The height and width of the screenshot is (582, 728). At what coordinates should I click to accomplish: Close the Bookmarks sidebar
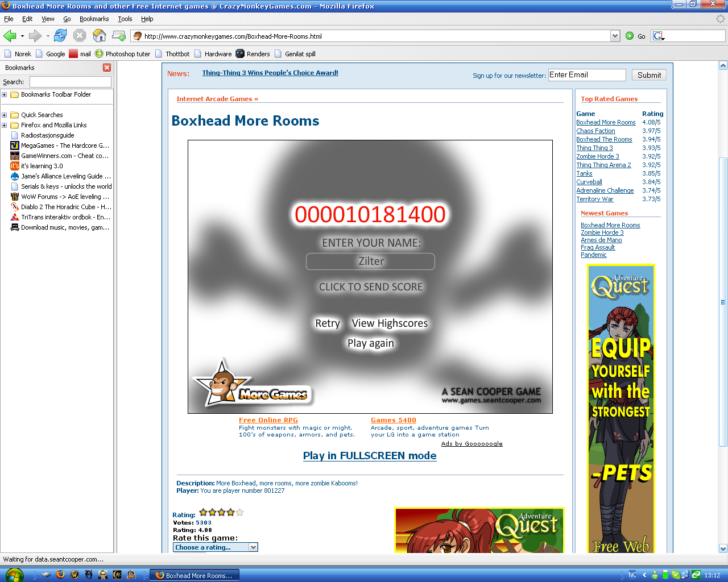point(107,68)
